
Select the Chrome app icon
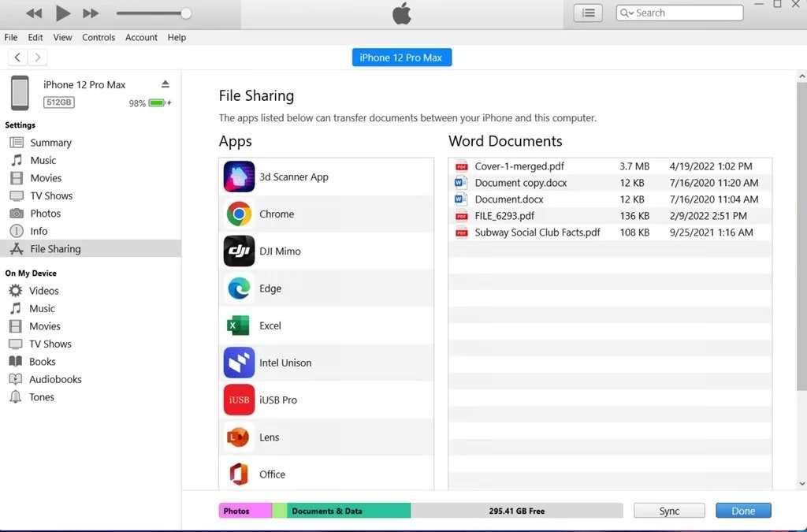point(239,214)
